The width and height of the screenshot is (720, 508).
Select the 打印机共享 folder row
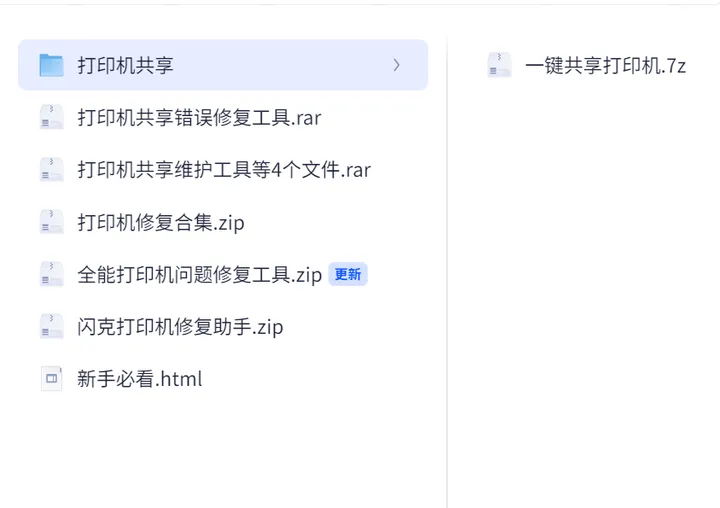click(223, 65)
